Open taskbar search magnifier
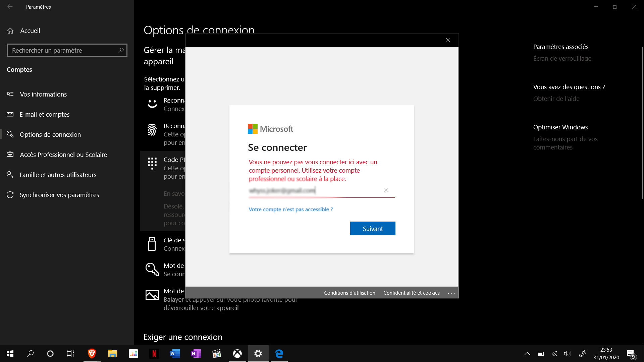 (30, 354)
